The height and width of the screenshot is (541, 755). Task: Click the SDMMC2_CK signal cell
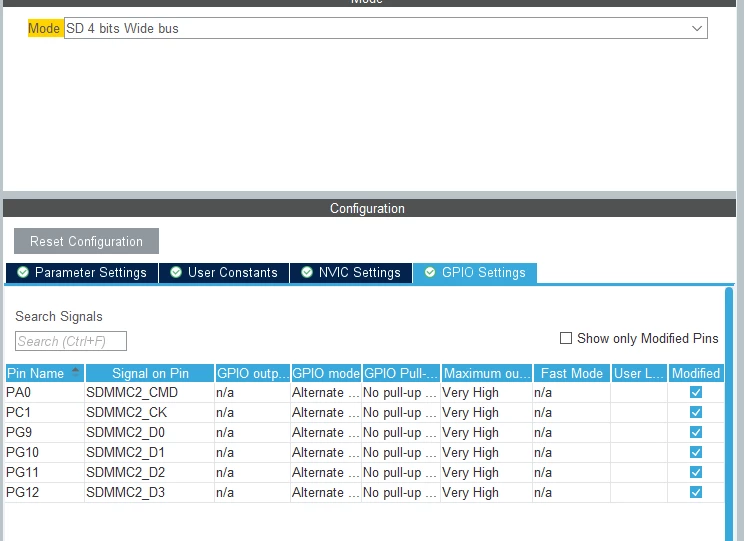click(x=150, y=412)
